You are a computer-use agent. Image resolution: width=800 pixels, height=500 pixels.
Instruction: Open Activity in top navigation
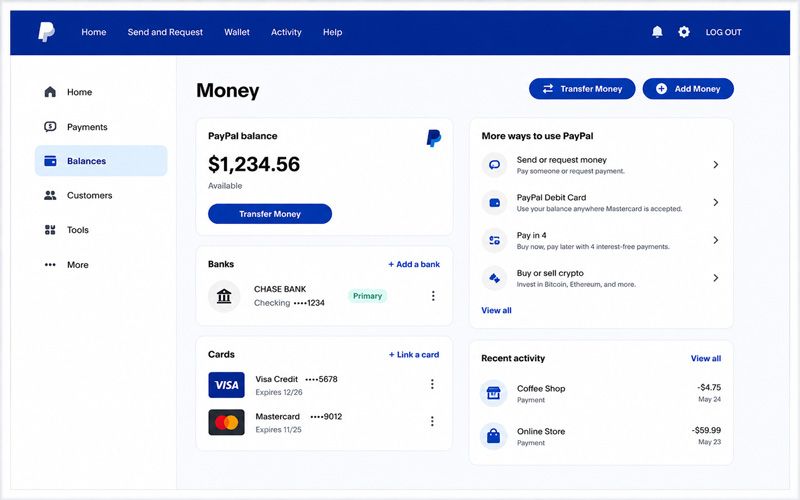click(286, 32)
